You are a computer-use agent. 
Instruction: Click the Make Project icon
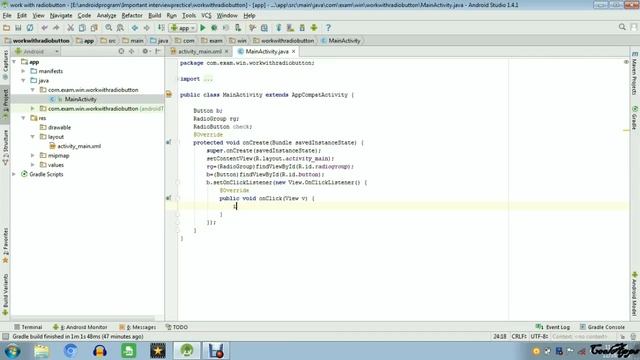click(x=161, y=28)
